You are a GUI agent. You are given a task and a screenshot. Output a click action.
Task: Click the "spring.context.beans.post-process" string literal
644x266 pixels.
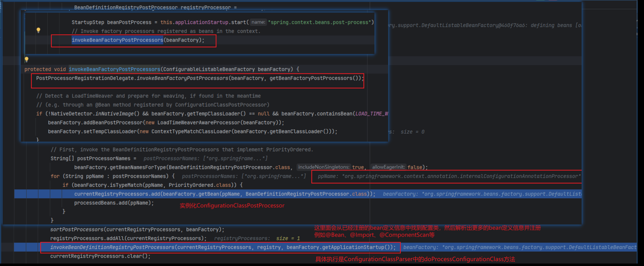(319, 22)
